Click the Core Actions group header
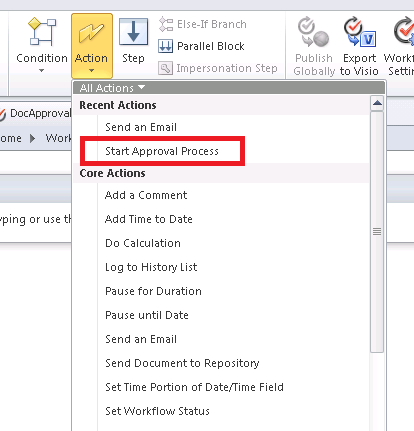The width and height of the screenshot is (414, 431). coord(222,173)
